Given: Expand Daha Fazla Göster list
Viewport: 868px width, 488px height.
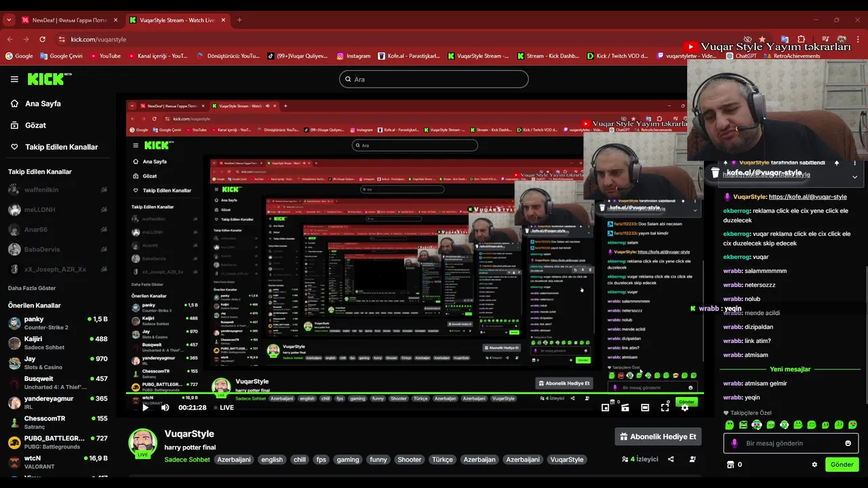Looking at the screenshot, I should click(x=32, y=288).
